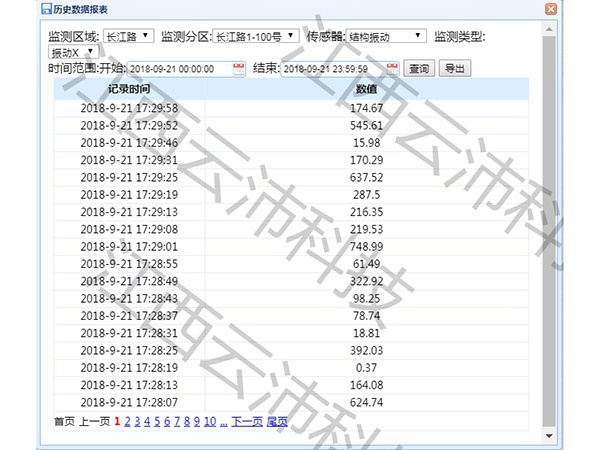Click the 导出 export button
This screenshot has height=450, width=600.
point(455,68)
